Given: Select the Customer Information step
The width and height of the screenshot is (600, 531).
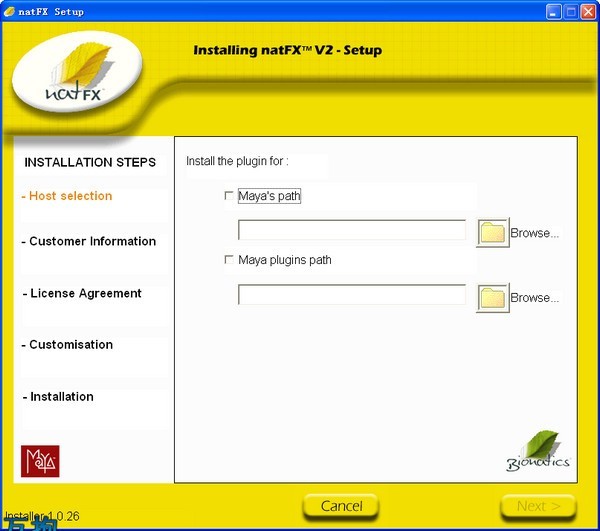Looking at the screenshot, I should [89, 241].
